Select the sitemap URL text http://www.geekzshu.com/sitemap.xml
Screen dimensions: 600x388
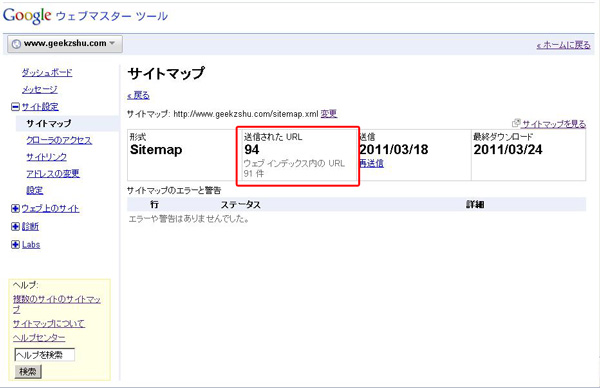[246, 114]
